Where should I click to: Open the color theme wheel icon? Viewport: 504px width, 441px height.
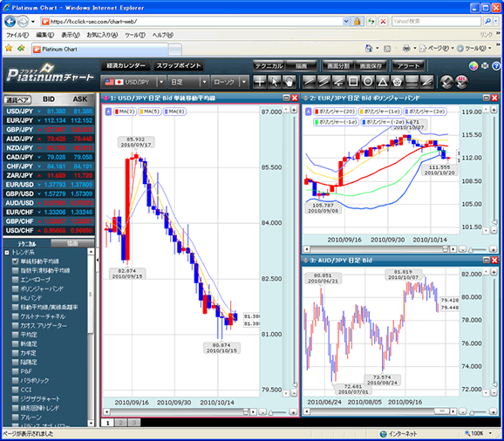tap(473, 66)
